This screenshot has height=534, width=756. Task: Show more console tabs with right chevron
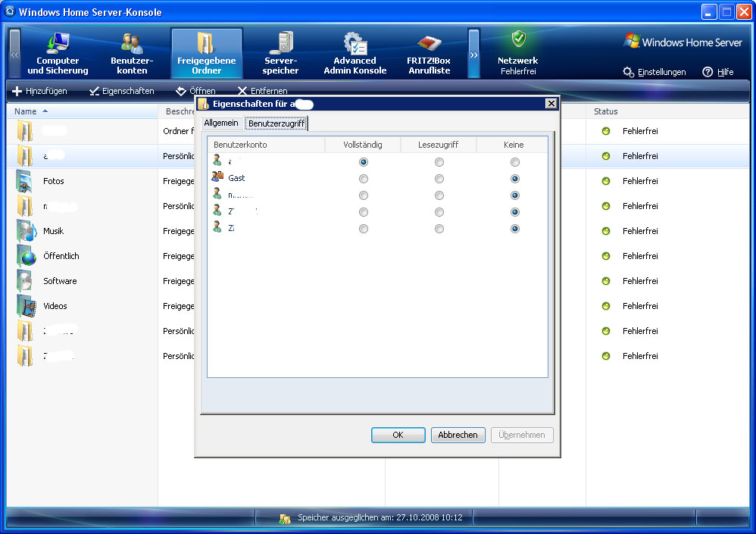tap(474, 54)
